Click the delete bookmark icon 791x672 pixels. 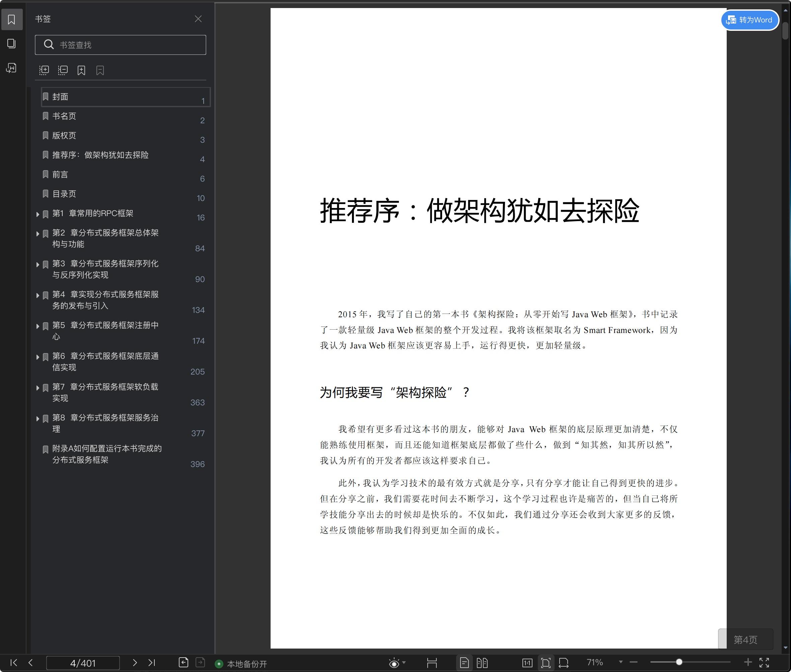100,70
